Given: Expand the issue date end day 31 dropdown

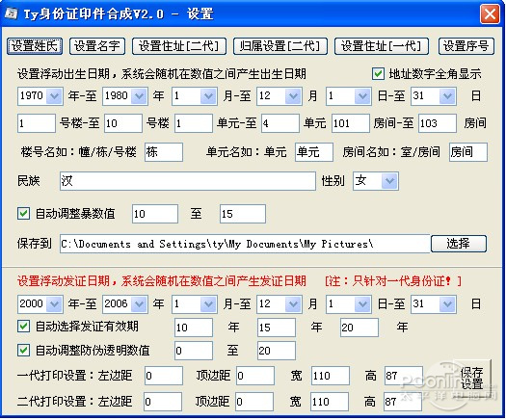Looking at the screenshot, I should pyautogui.click(x=447, y=303).
